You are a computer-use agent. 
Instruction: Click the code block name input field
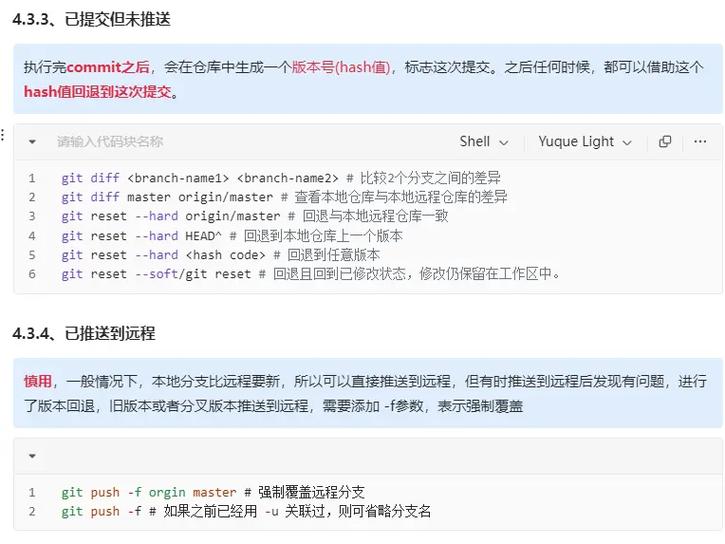tap(110, 141)
